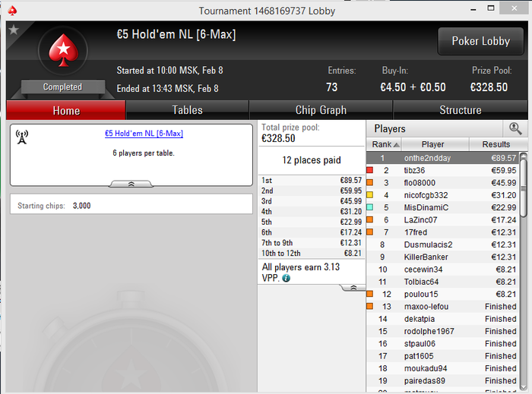532x394 pixels.
Task: Click cyan color tag beside MisDinamiC
Action: [370, 207]
